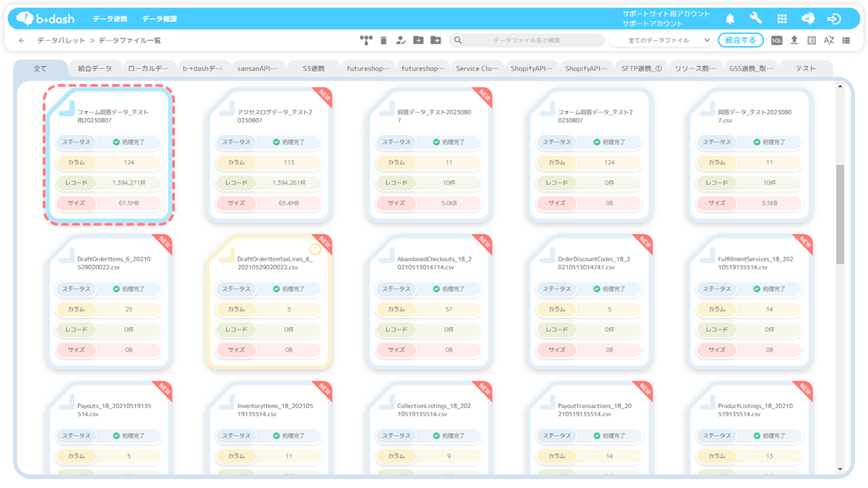Click the b→dash logo

[x=45, y=19]
